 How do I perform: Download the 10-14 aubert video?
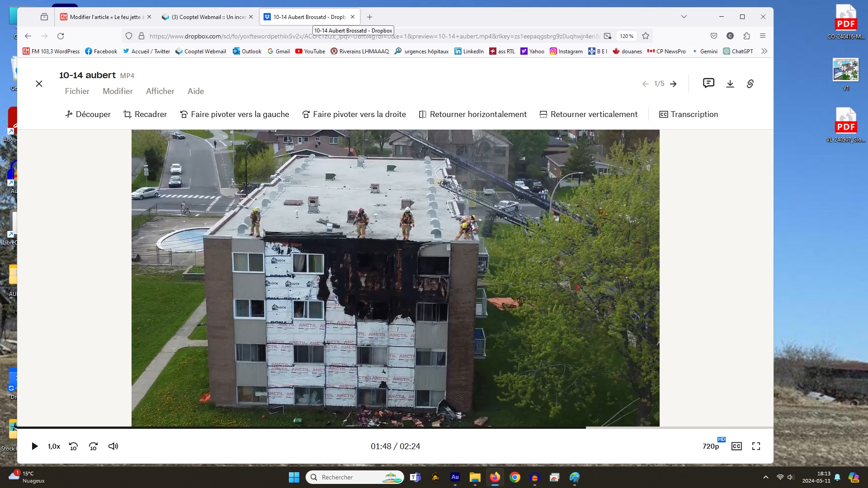(x=730, y=84)
